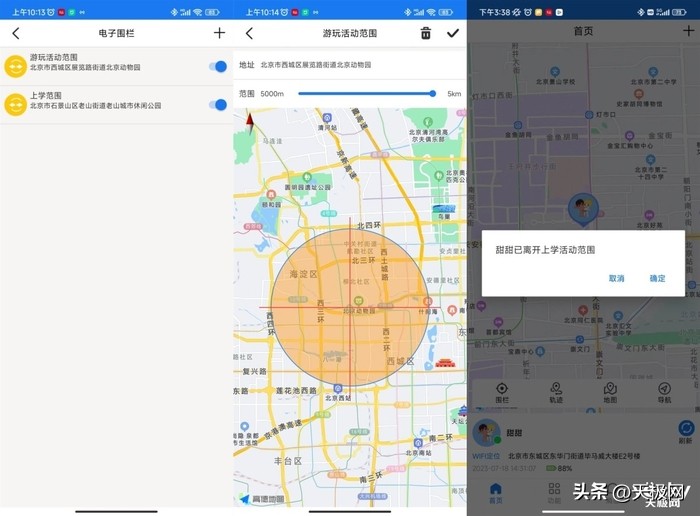Click 确定 in the alert dialog
700x516 pixels.
pos(657,278)
